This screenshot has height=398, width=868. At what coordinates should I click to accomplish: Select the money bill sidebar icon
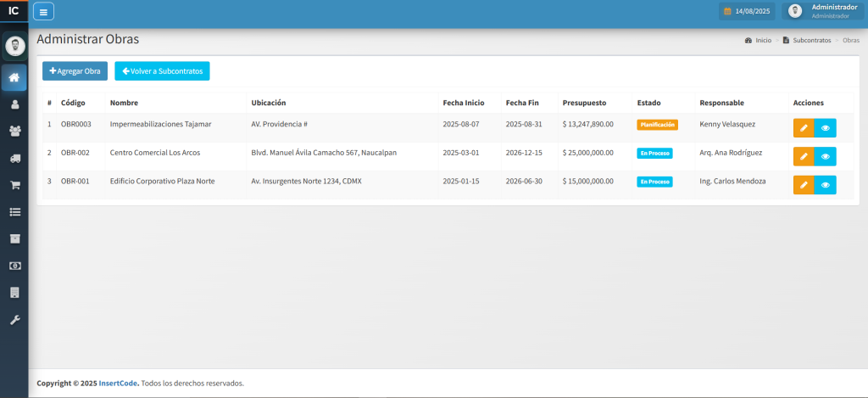click(x=14, y=266)
